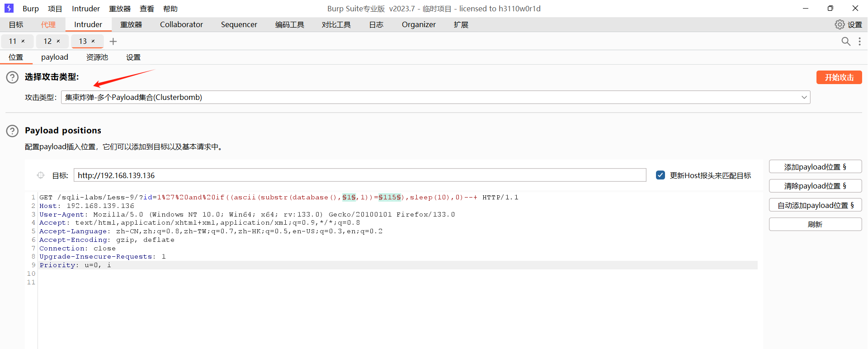This screenshot has width=868, height=349.
Task: Click the 刷新 button
Action: coord(815,224)
